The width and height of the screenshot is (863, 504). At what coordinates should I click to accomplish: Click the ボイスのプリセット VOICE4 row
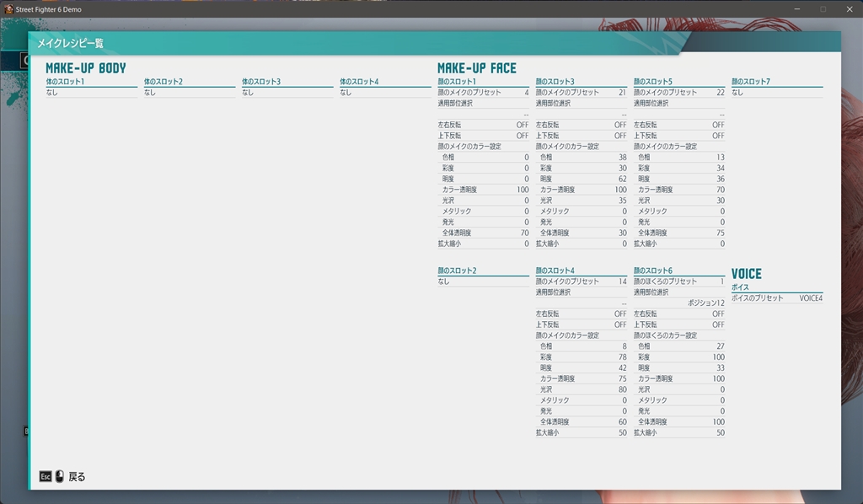(x=777, y=298)
